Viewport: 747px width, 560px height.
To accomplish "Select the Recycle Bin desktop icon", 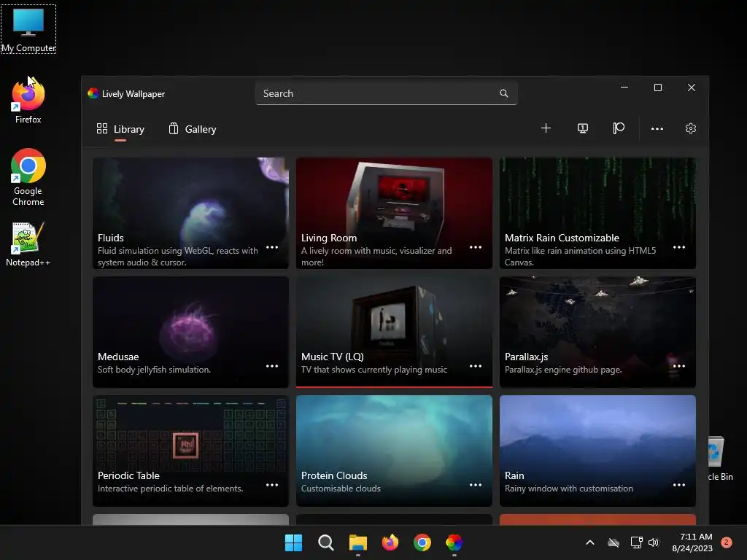I will point(720,458).
